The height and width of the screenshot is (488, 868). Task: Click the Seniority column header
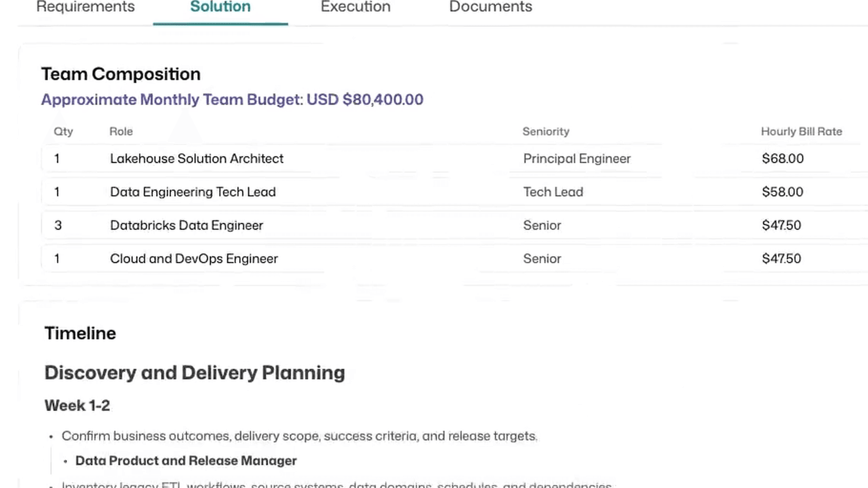546,132
